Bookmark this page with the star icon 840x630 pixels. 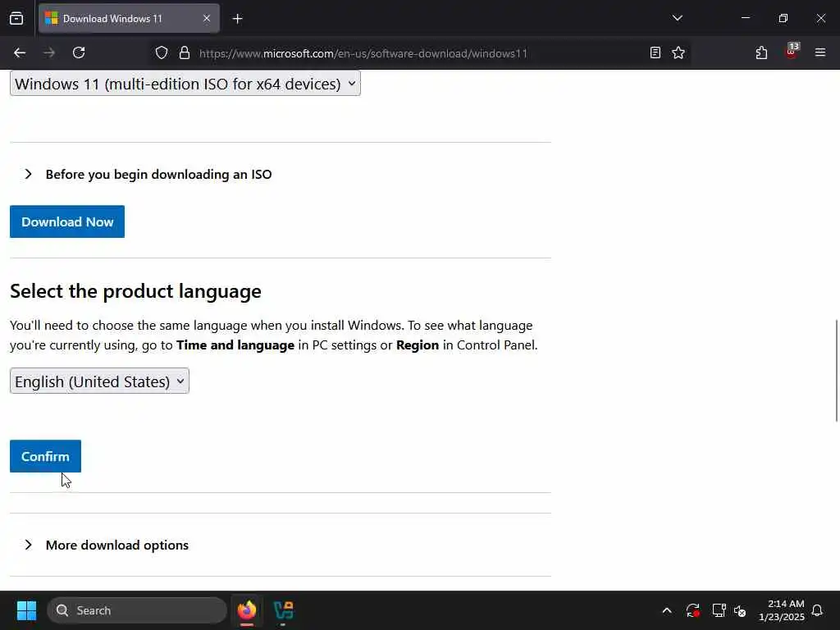pos(678,52)
